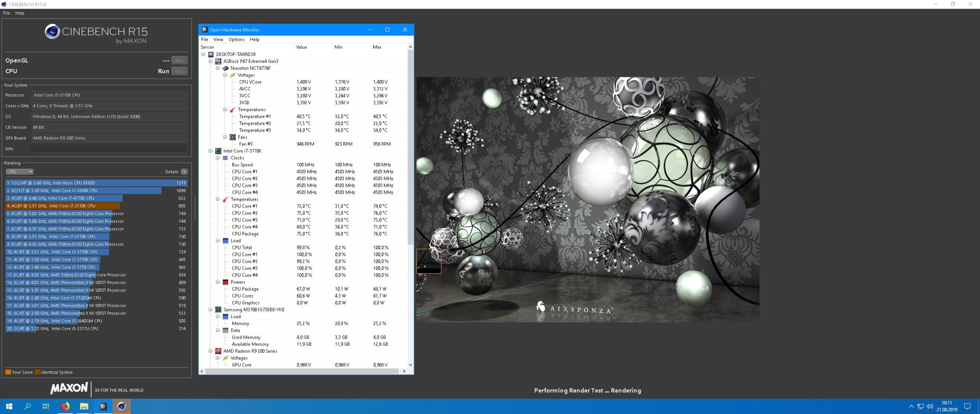Collapse the Intel Core i7-3770K node
The width and height of the screenshot is (980, 414).
[210, 151]
